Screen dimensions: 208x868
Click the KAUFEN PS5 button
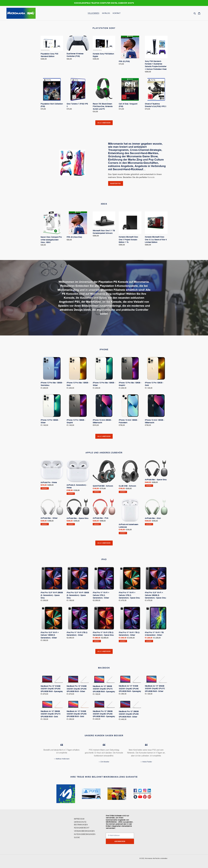click(x=116, y=183)
